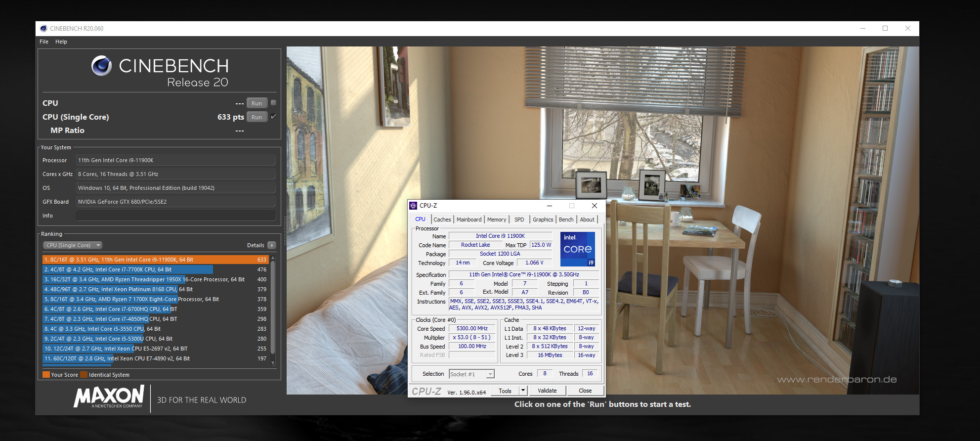Open the Bench tab
The width and height of the screenshot is (980, 441).
566,220
